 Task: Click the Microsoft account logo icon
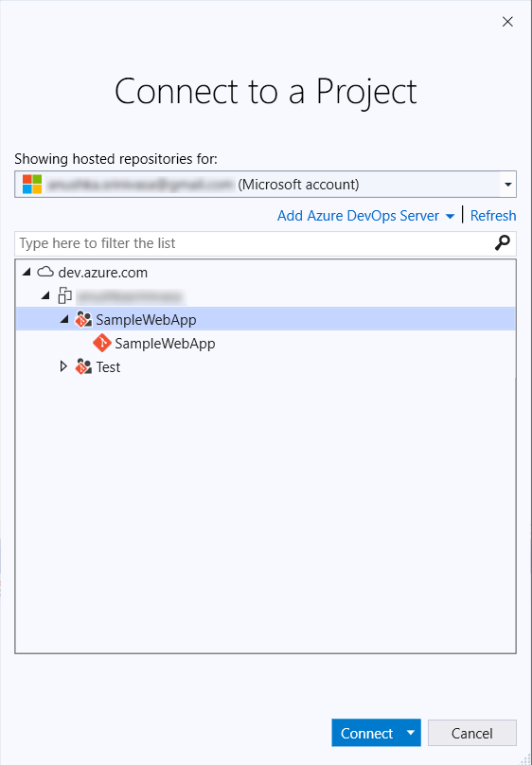[32, 185]
